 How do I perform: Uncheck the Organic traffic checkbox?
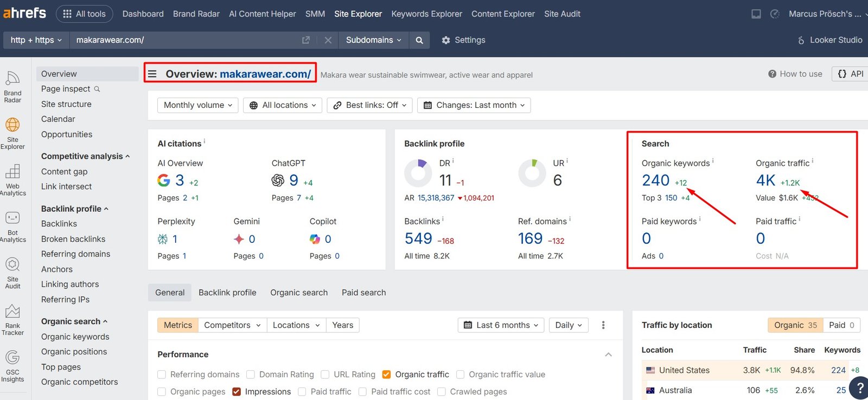[x=387, y=375]
